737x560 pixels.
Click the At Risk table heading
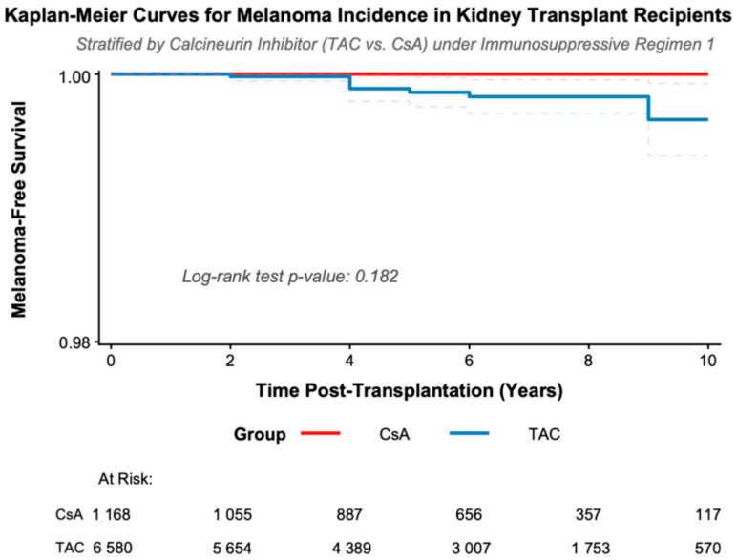pyautogui.click(x=125, y=479)
